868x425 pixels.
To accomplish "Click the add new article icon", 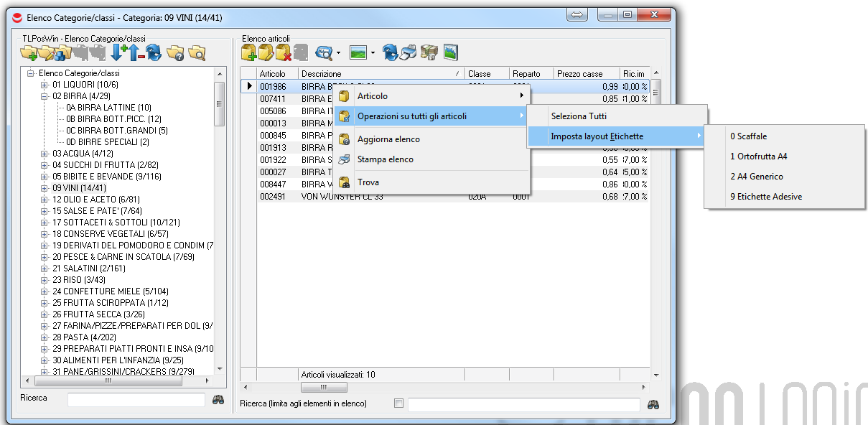I will click(x=249, y=52).
